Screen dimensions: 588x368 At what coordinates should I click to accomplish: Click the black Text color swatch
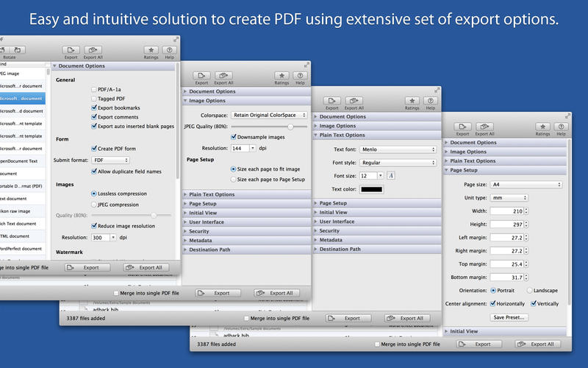371,190
